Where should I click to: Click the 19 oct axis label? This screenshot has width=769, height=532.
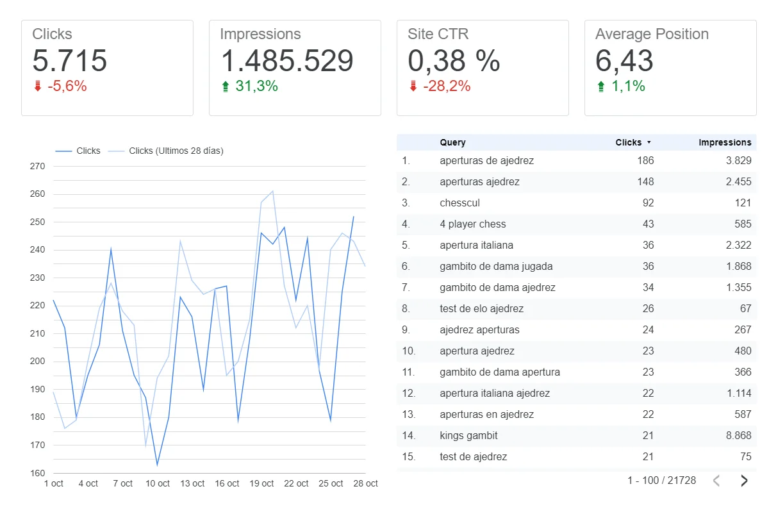[262, 484]
